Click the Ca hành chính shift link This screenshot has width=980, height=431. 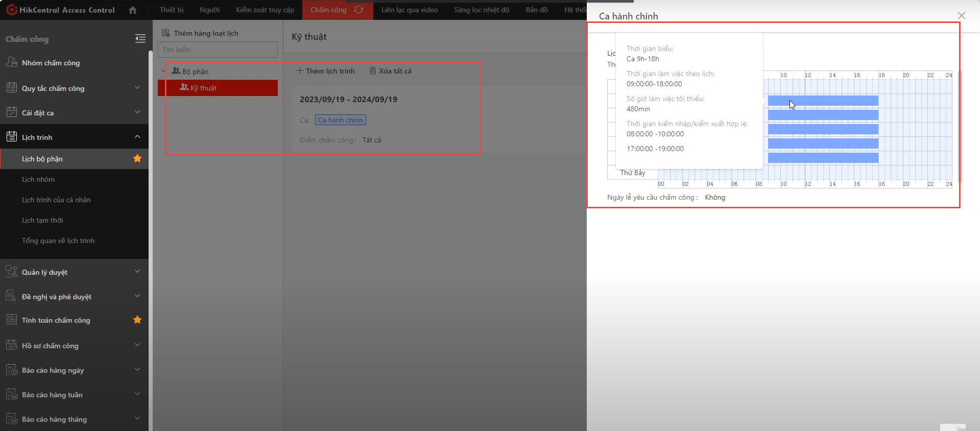(340, 120)
